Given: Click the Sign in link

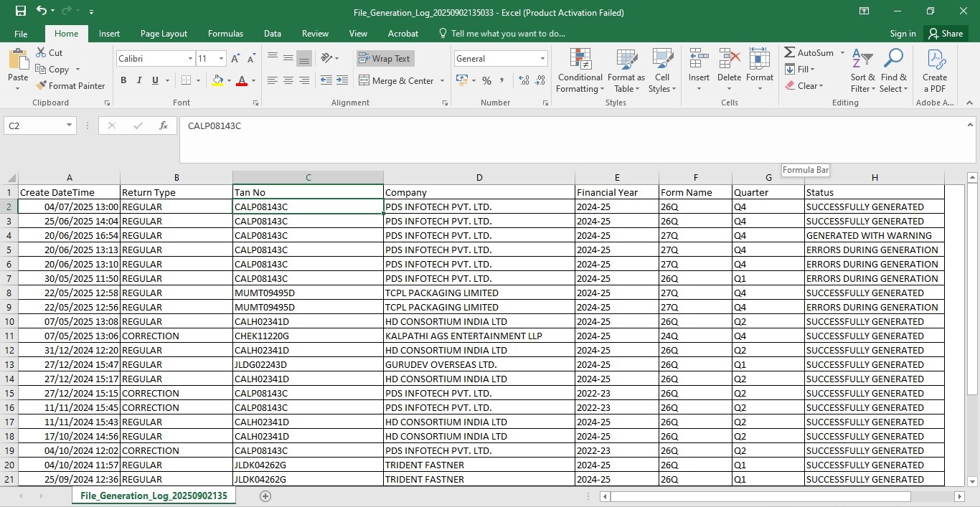Looking at the screenshot, I should click(x=903, y=34).
